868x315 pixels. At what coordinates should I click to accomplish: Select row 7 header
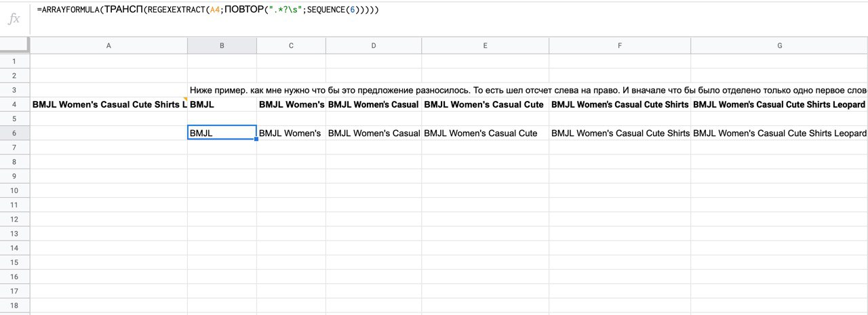(x=15, y=148)
